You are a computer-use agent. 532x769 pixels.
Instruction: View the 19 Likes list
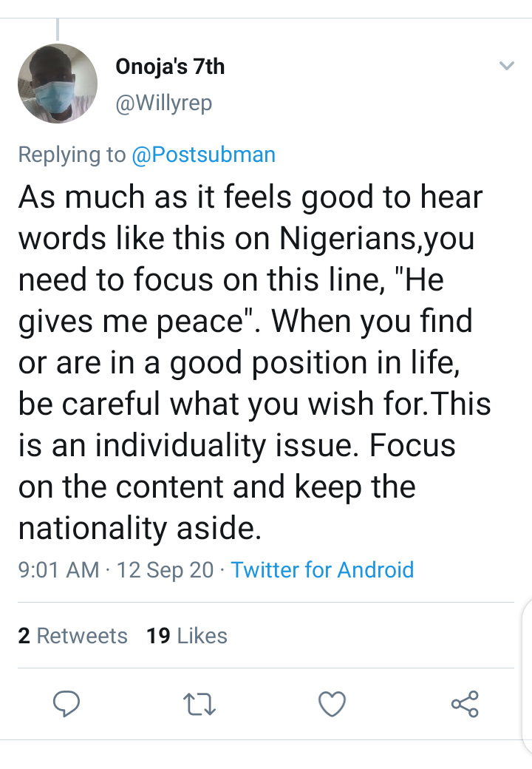[187, 636]
